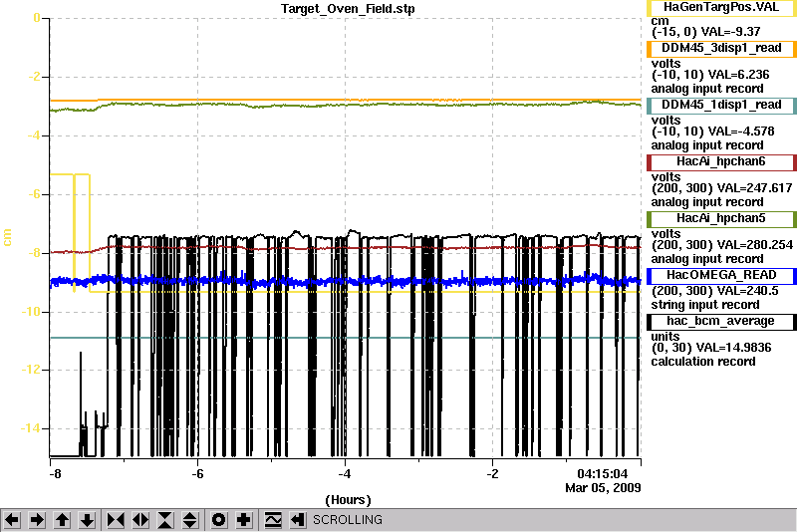
Task: Click the VAL=6.236 value readout
Action: [x=738, y=75]
